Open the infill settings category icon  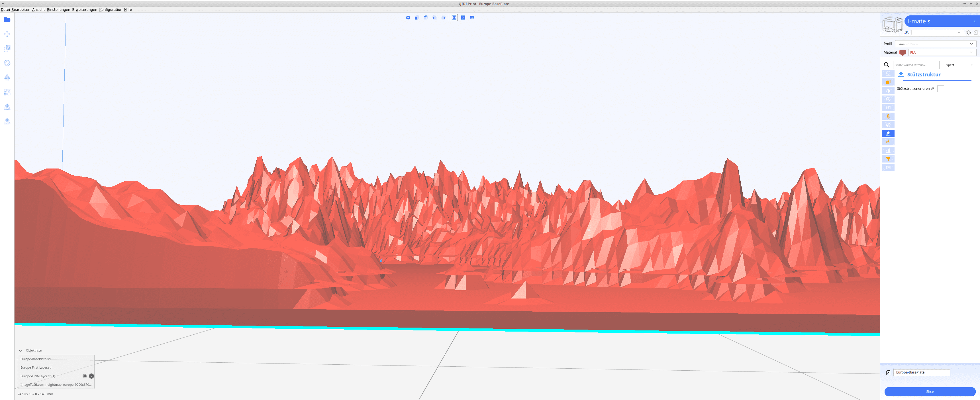point(888,91)
